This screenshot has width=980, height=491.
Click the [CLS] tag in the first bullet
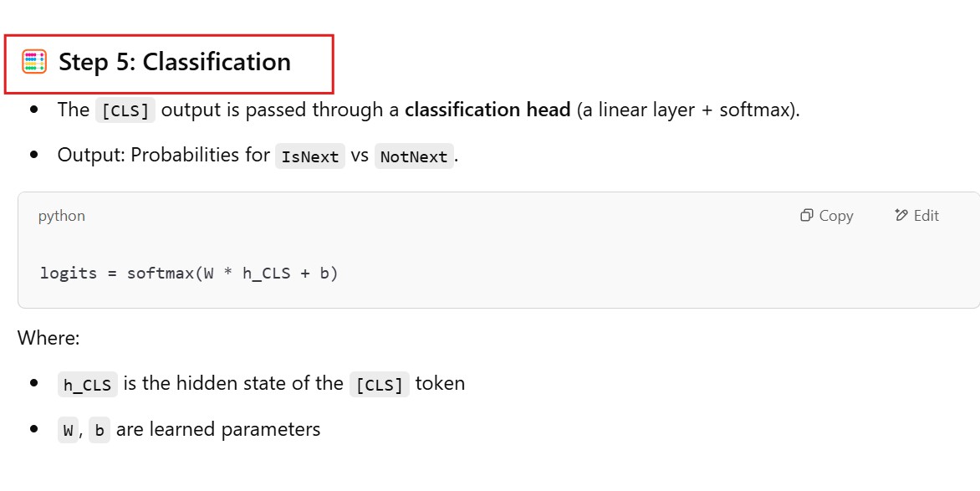(x=125, y=110)
